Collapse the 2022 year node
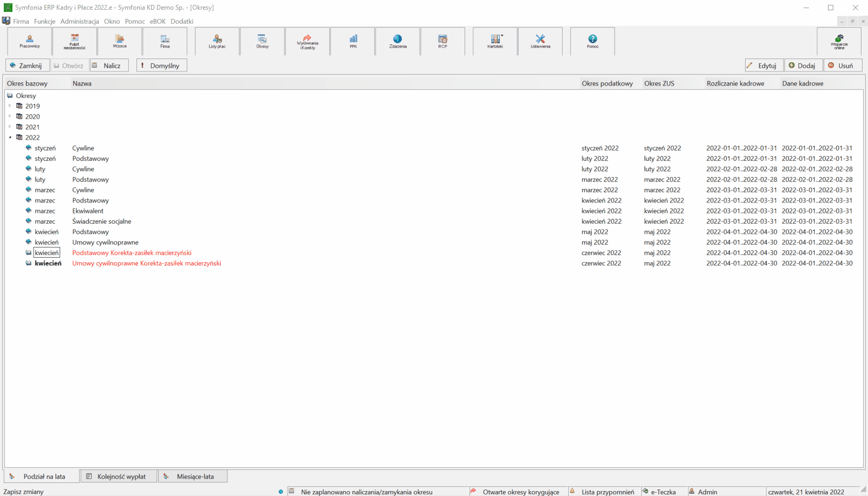 (x=10, y=138)
